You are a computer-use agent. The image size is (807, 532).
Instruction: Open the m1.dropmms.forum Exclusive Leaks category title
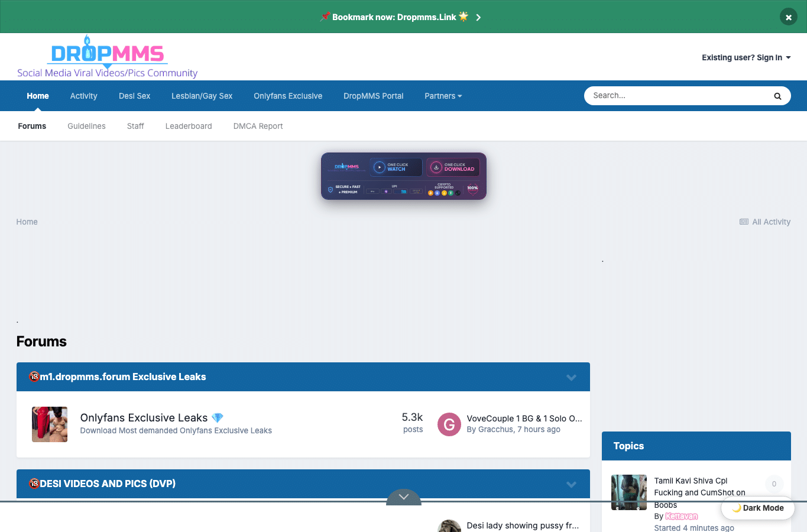(122, 377)
